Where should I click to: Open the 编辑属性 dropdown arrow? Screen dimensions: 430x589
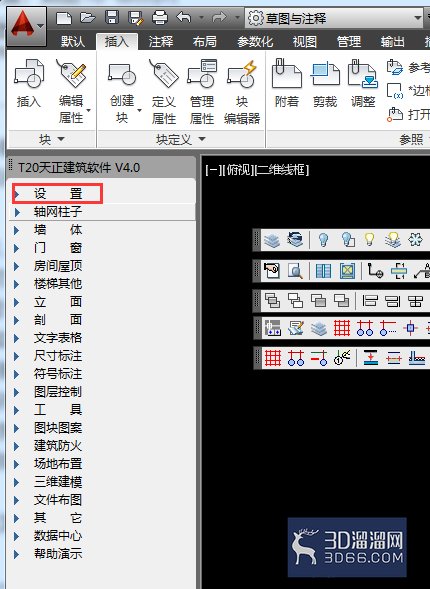[x=89, y=110]
